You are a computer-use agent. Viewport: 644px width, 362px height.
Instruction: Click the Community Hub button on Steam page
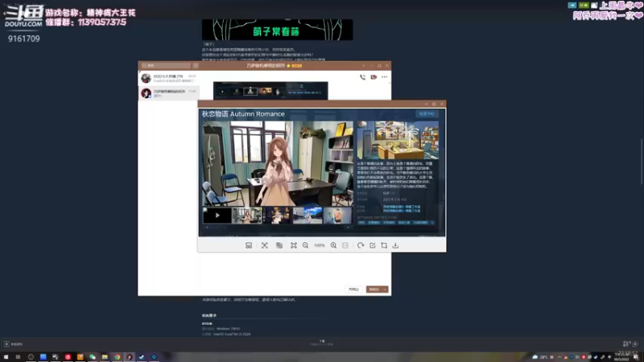coord(427,113)
